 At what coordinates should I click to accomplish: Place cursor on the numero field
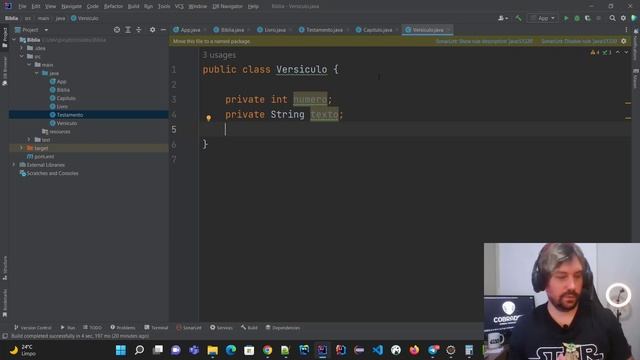coord(310,99)
